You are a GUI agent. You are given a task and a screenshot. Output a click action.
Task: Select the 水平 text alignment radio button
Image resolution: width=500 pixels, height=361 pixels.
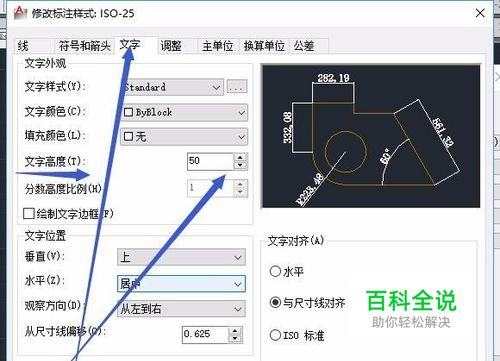pos(275,271)
